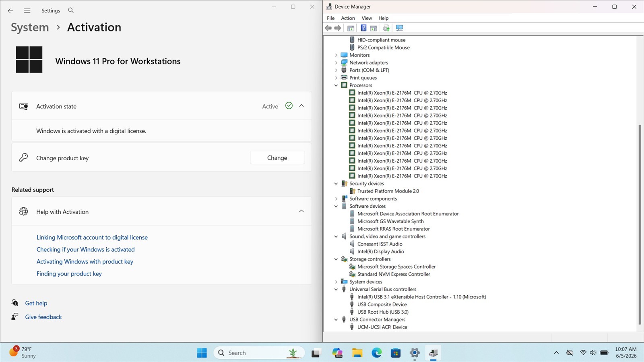Viewport: 644px width, 362px height.
Task: Show hidden system tray icons
Action: coord(556,353)
